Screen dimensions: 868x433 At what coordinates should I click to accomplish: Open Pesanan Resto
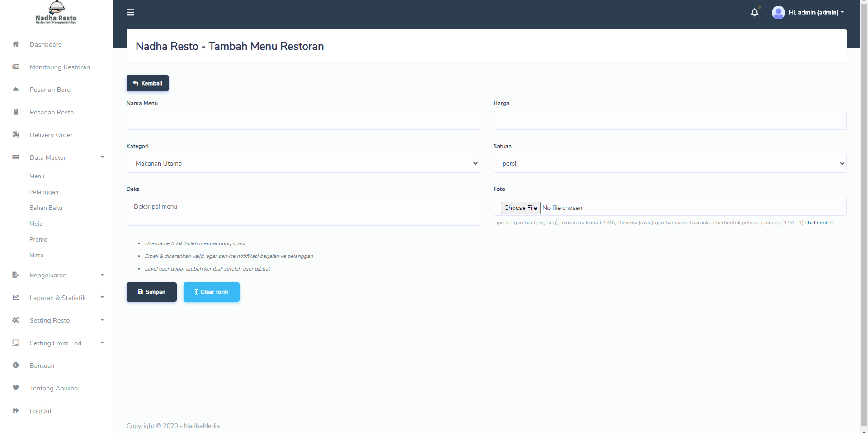click(x=52, y=112)
